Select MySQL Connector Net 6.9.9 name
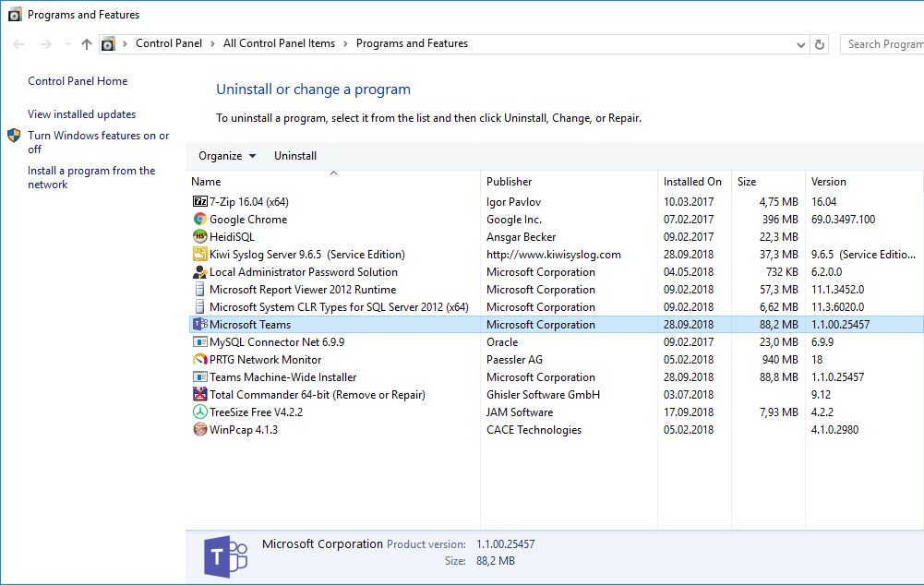 [276, 342]
